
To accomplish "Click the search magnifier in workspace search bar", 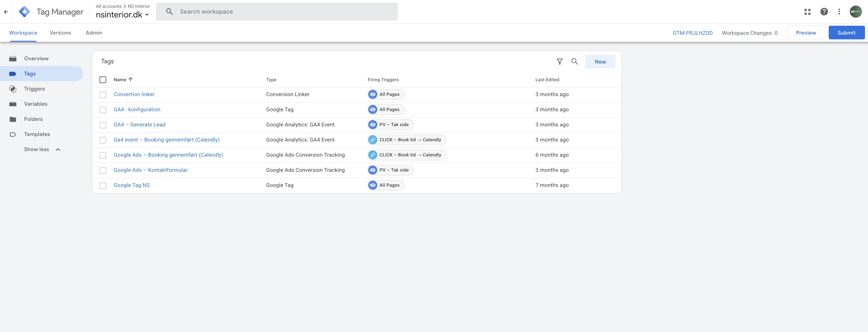I will (x=169, y=11).
